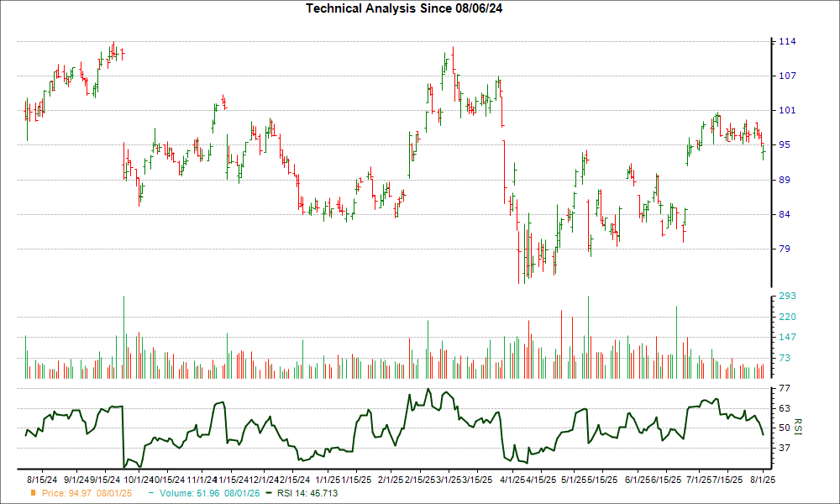
Task: Click volume axis label 293
Action: tap(787, 297)
